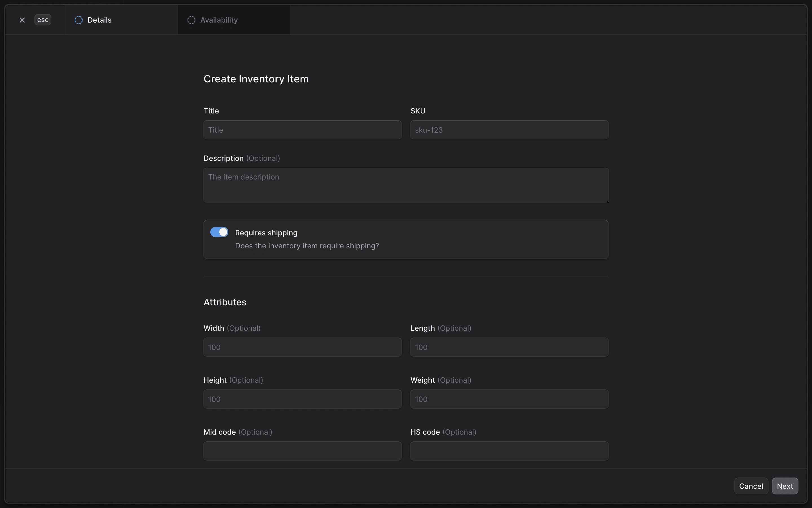
Task: Click the Title field label
Action: [x=211, y=111]
